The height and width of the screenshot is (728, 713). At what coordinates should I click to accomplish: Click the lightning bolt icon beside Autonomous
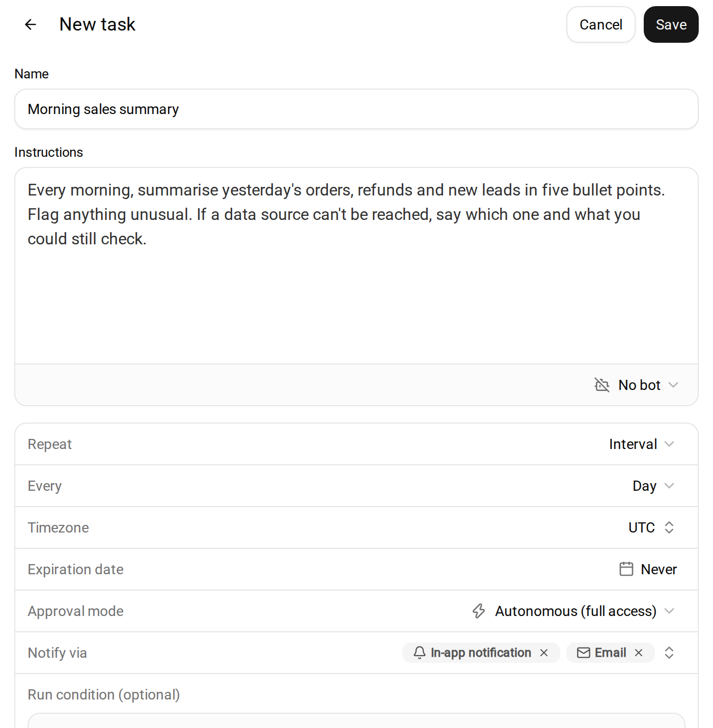pyautogui.click(x=479, y=611)
